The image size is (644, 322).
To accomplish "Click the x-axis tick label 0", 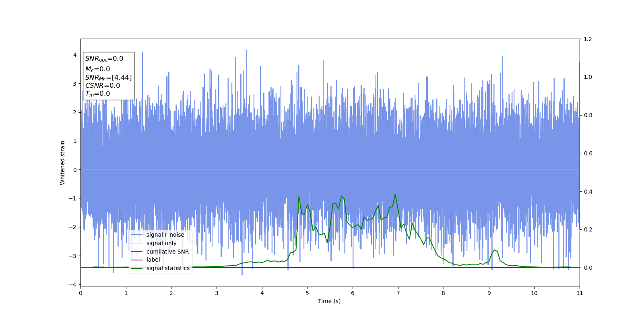I will tap(80, 293).
